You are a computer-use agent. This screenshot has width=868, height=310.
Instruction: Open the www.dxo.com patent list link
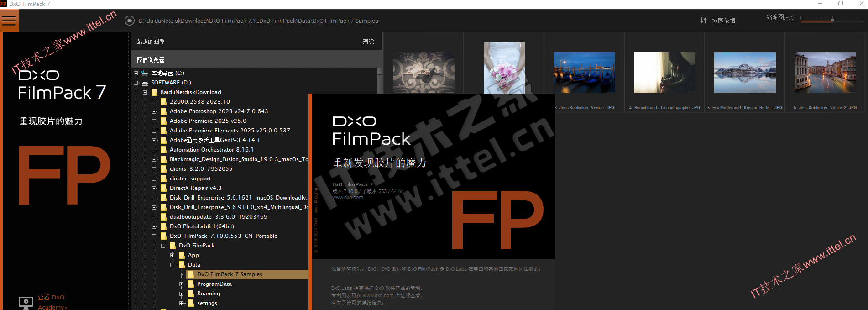[x=378, y=295]
